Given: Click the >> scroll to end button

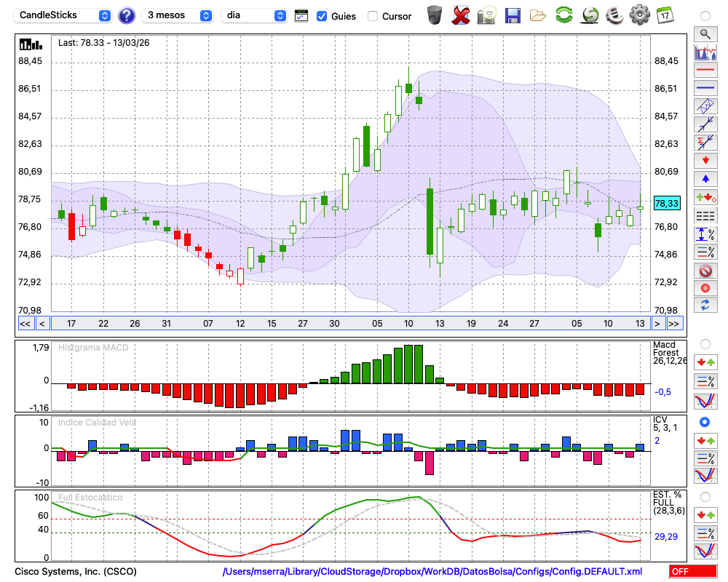Looking at the screenshot, I should click(674, 324).
